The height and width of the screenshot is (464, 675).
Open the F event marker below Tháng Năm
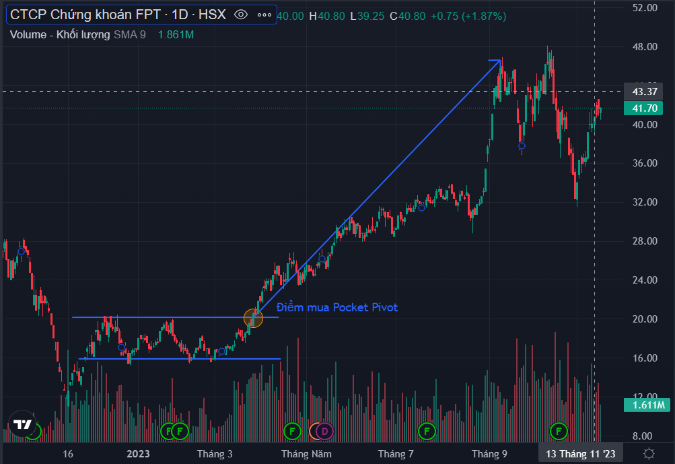pyautogui.click(x=292, y=431)
